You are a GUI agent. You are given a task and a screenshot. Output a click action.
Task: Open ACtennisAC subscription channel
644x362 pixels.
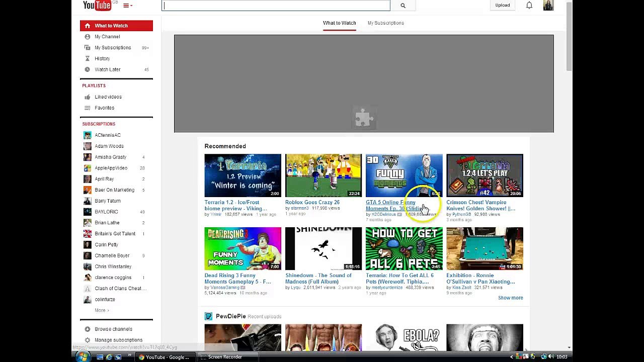click(x=108, y=135)
